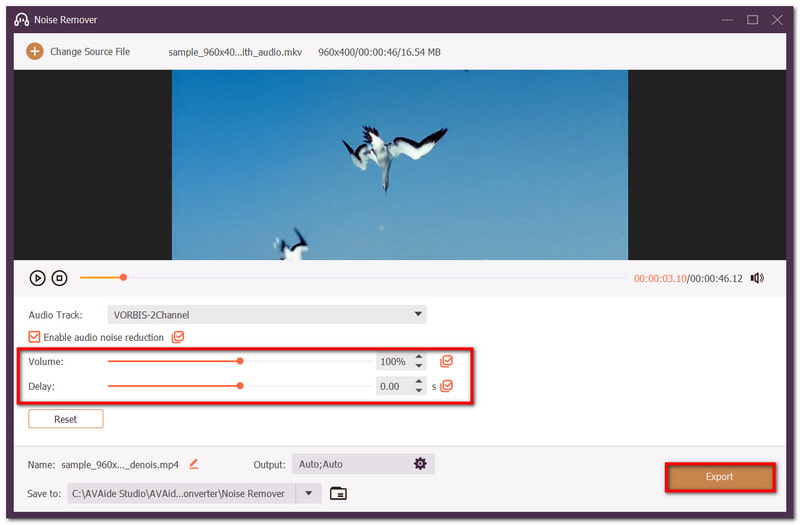Click source file name sample_960x40...ith_audio.mkv

[x=235, y=52]
